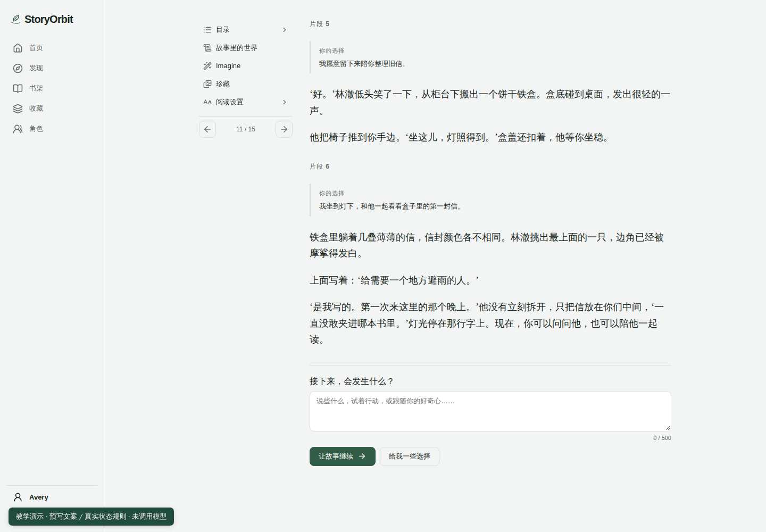
Task: Go to previous page with left arrow
Action: pyautogui.click(x=207, y=129)
